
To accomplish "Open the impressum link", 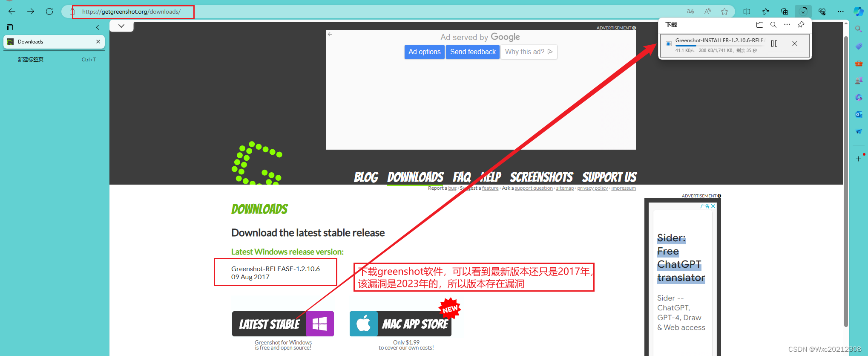I will pyautogui.click(x=624, y=188).
